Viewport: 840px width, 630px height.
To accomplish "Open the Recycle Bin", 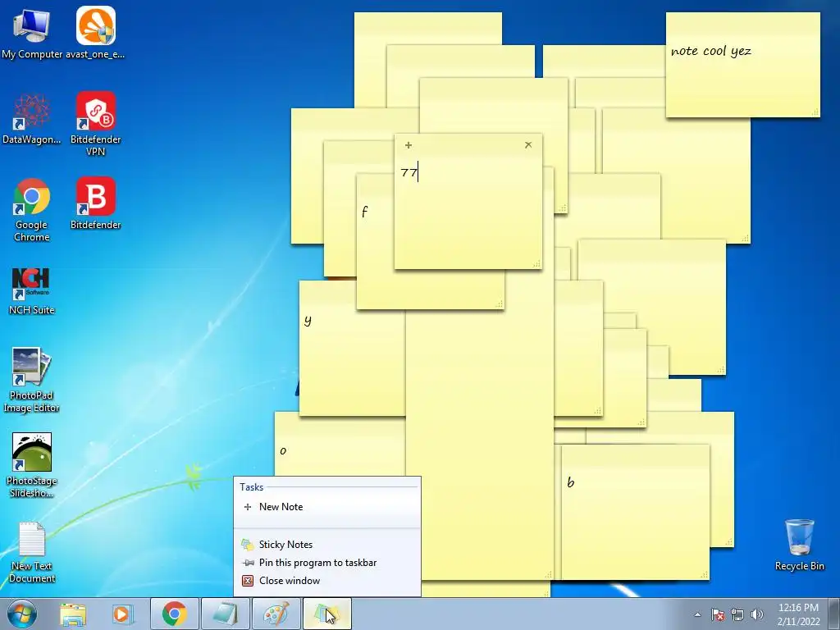I will [x=799, y=545].
